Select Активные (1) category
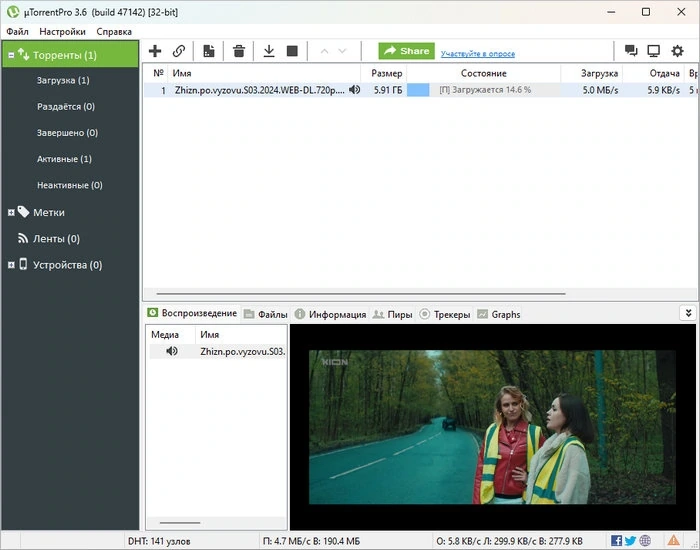The height and width of the screenshot is (550, 700). 64,159
